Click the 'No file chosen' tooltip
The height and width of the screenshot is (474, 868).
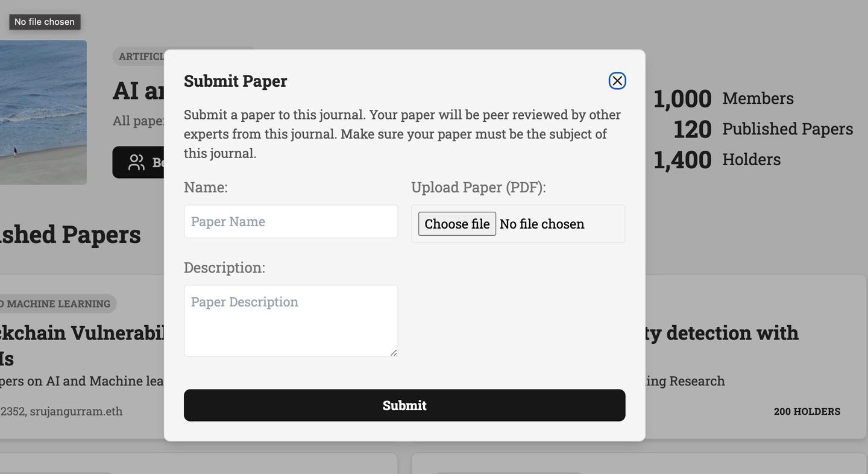coord(45,22)
